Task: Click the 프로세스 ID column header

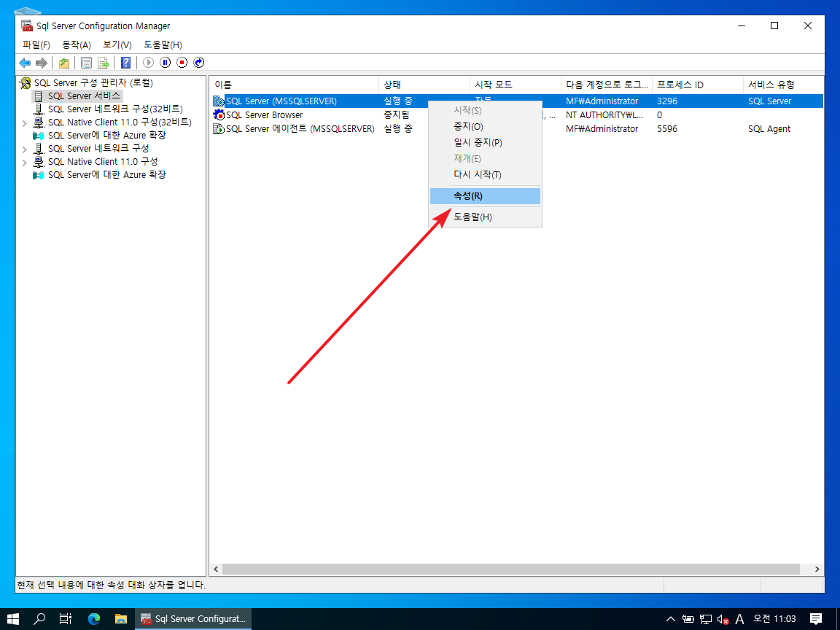Action: (696, 85)
